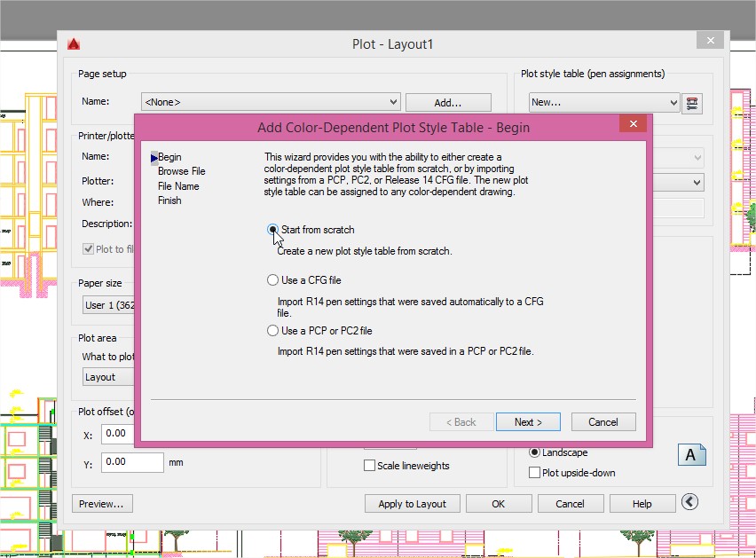This screenshot has width=756, height=558.
Task: Confirm Plot dialog with OK
Action: click(499, 504)
